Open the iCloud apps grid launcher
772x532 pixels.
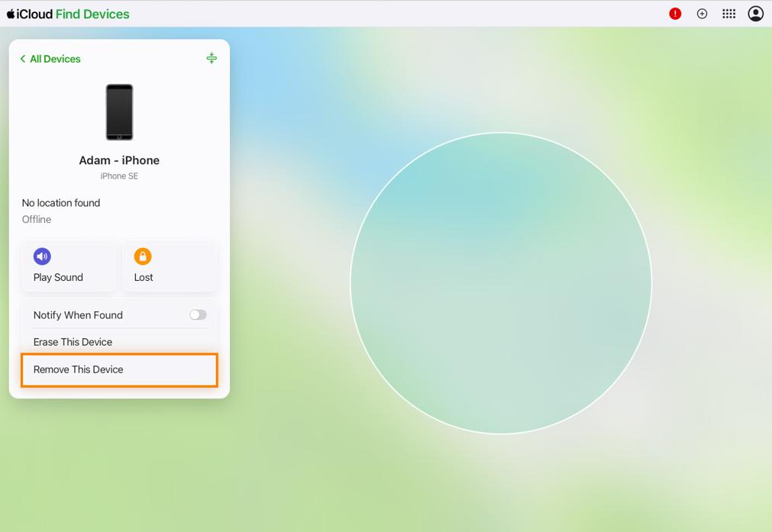pos(728,14)
